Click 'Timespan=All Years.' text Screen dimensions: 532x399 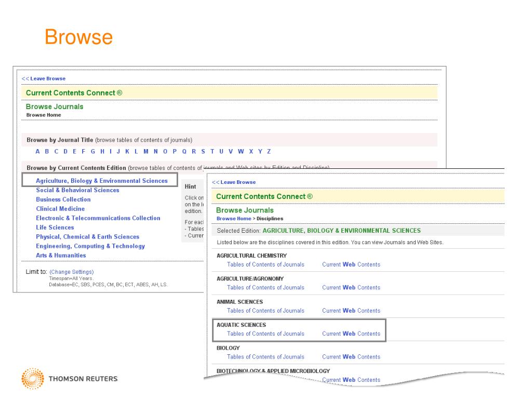[x=71, y=278]
